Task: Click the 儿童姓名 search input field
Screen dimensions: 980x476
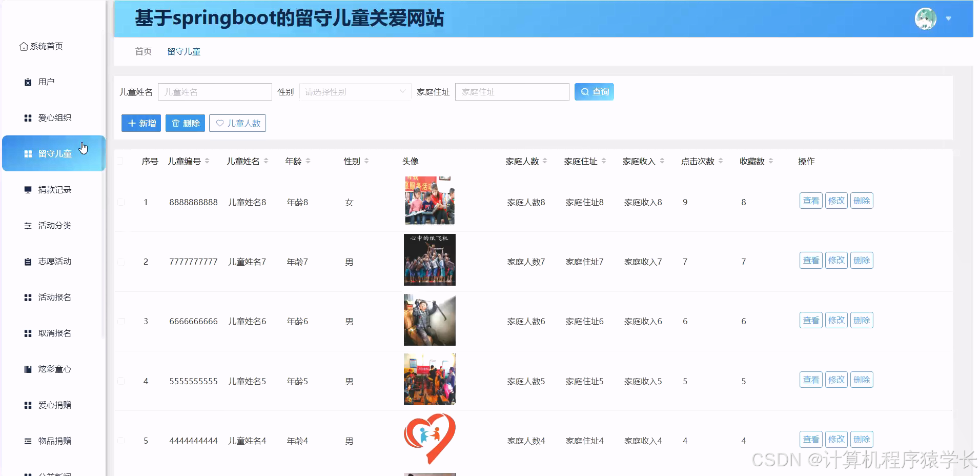Action: coord(215,92)
